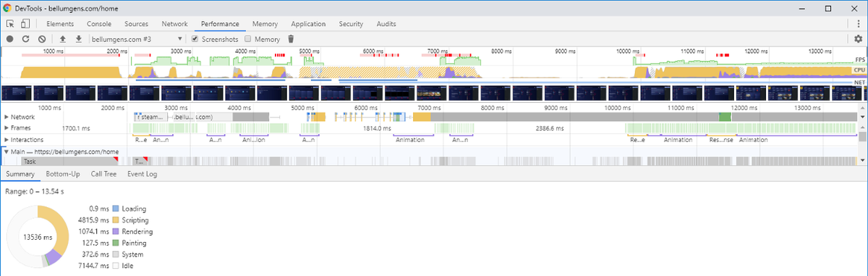Toggle device toolbar icon
The width and height of the screenshot is (868, 276).
(x=25, y=24)
